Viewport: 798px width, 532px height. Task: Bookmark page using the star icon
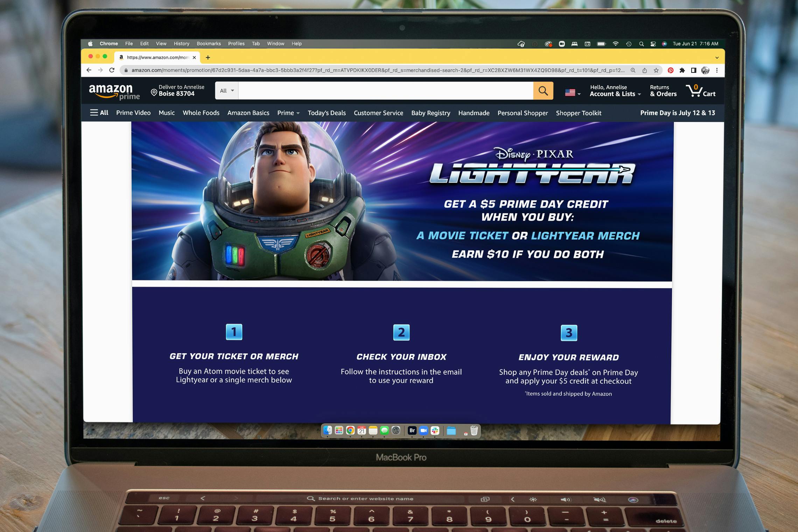[656, 70]
